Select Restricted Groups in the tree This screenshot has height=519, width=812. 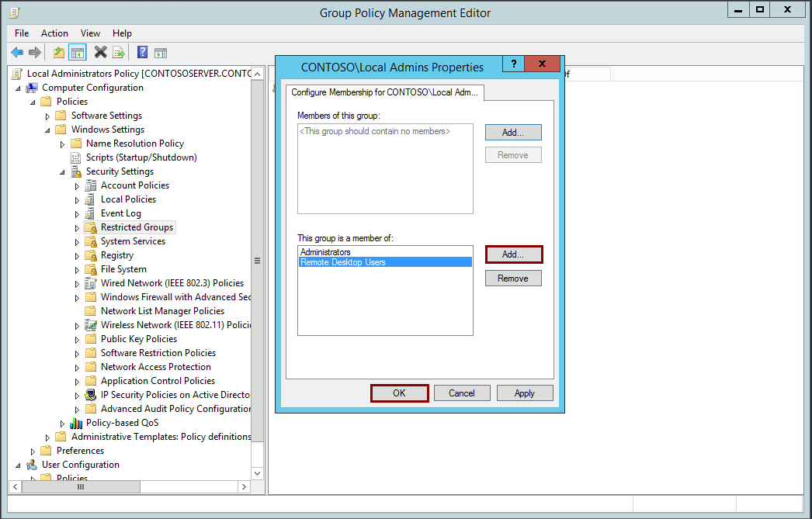[x=137, y=227]
